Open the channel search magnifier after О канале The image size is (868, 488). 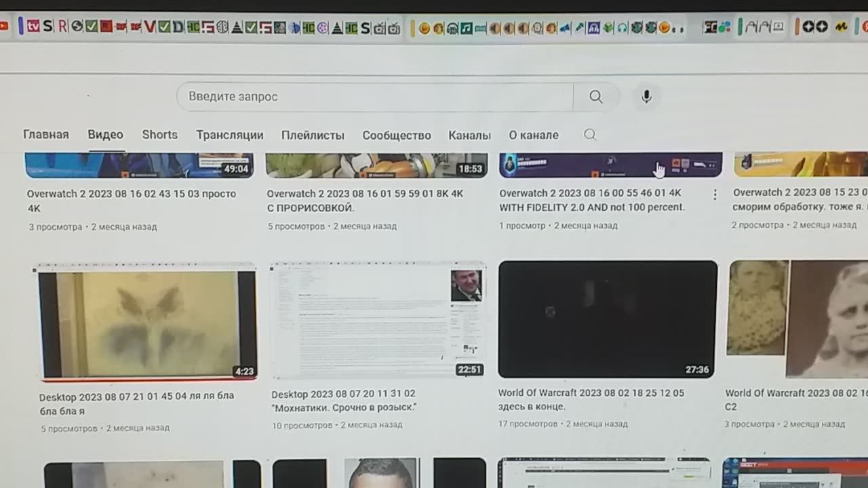pyautogui.click(x=590, y=135)
